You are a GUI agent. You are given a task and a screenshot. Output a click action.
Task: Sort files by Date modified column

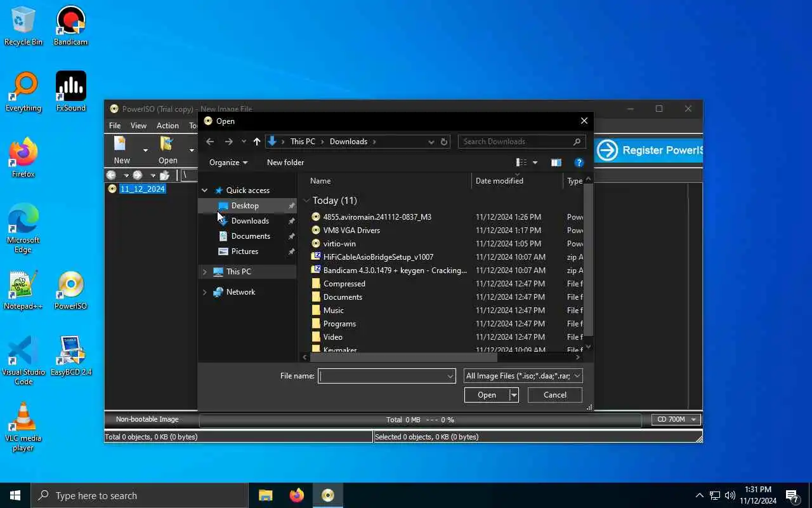pyautogui.click(x=517, y=181)
